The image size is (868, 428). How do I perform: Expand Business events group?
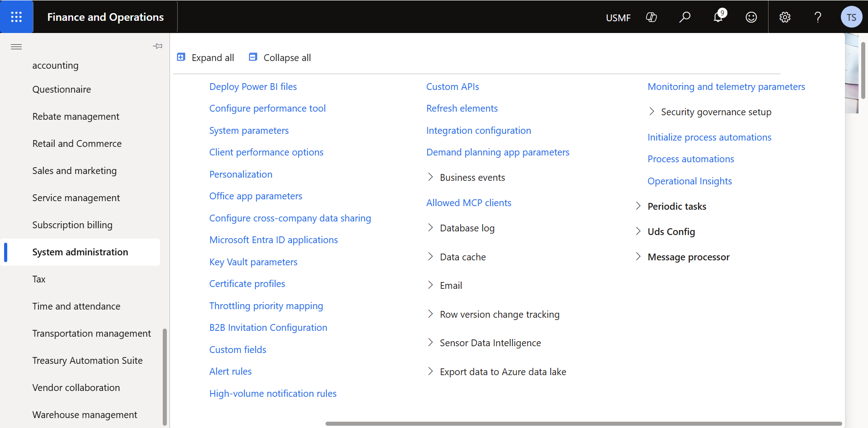point(430,177)
